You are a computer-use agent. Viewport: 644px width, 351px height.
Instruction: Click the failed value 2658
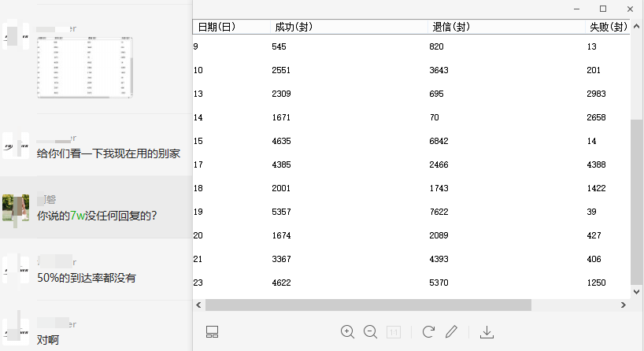[596, 117]
